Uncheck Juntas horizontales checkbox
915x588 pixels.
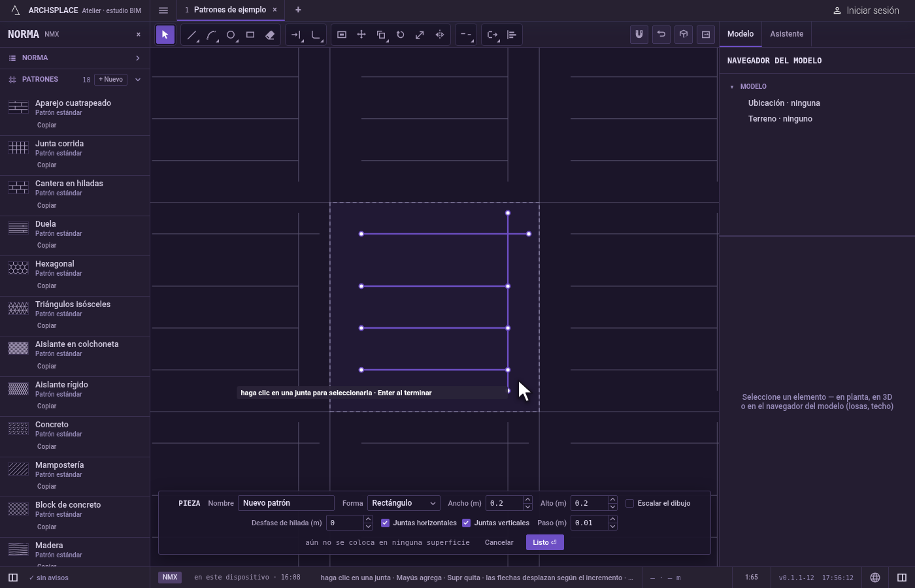[x=385, y=523]
